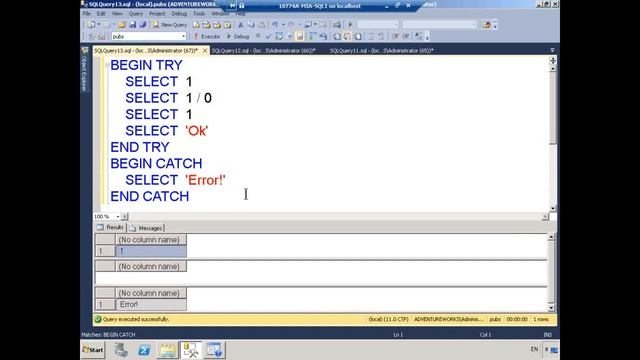Click the editor vertical scrollbar thumb
Image resolution: width=640 pixels, height=360 pixels.
click(553, 108)
